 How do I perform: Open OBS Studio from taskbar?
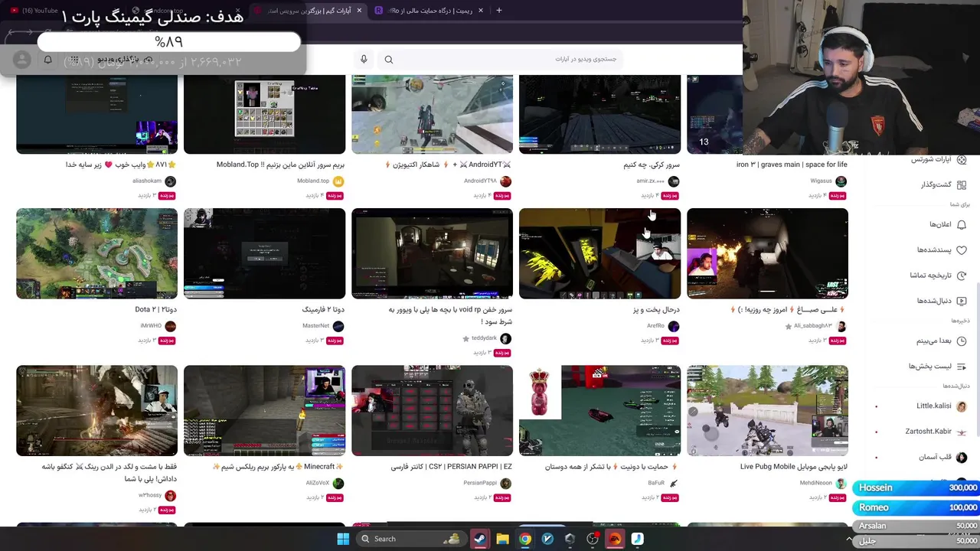tap(593, 539)
